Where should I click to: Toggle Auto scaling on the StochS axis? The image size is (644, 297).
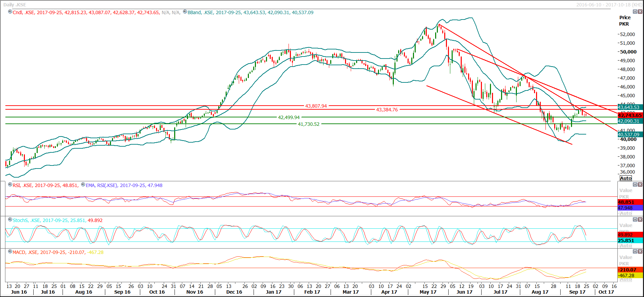coord(626,246)
